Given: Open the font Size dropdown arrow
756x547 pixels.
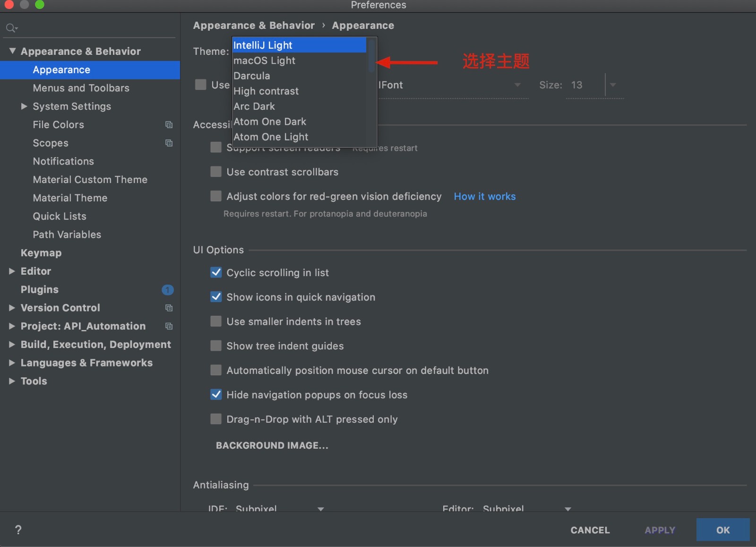Looking at the screenshot, I should (x=613, y=85).
